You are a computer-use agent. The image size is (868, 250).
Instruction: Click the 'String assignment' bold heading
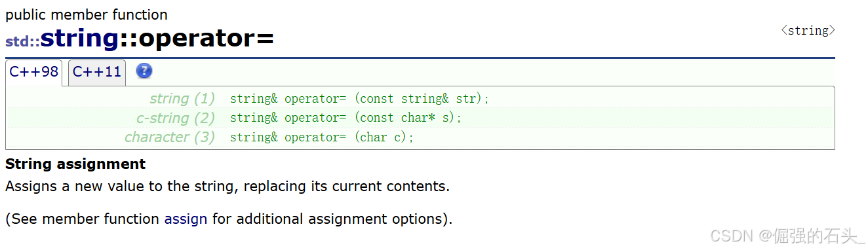click(75, 164)
